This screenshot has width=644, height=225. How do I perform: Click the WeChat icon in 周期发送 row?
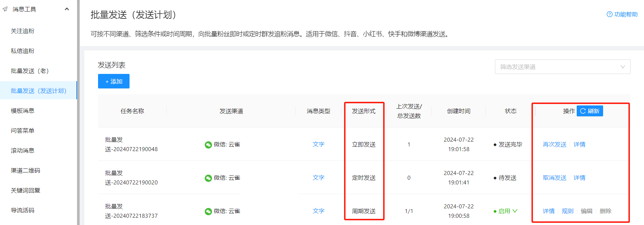click(208, 211)
